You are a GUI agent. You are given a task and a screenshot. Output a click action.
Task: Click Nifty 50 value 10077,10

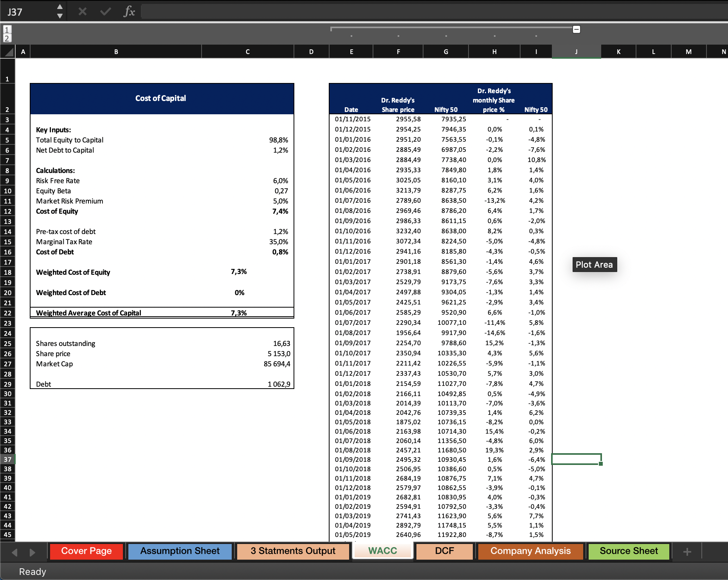[452, 322]
